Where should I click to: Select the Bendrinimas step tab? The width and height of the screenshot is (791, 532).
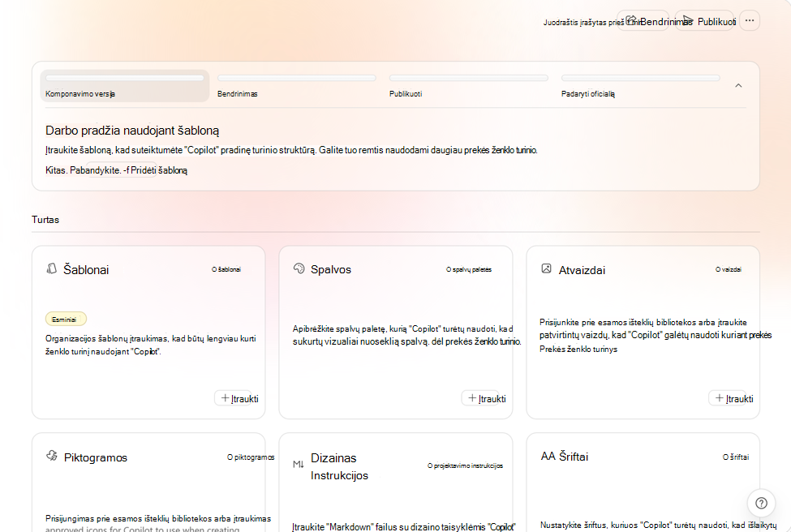[x=297, y=86]
